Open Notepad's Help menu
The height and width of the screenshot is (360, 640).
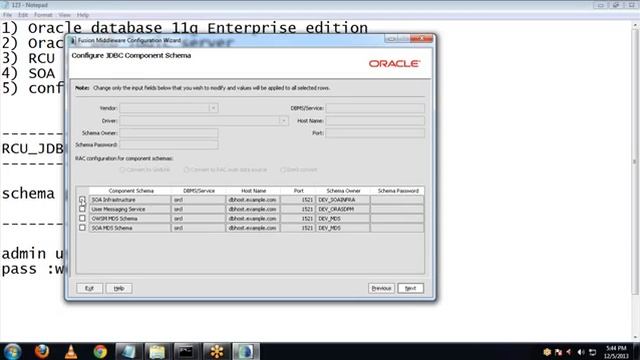tap(82, 15)
